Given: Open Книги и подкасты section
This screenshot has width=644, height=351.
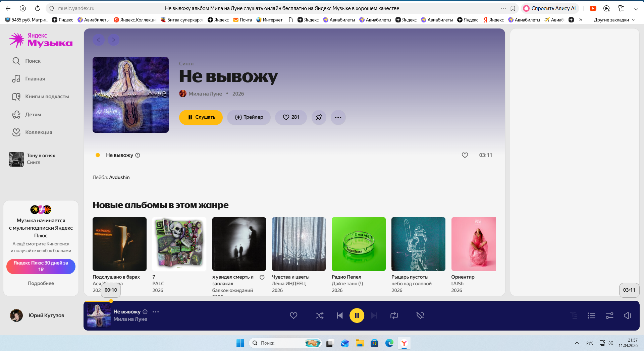Looking at the screenshot, I should click(x=41, y=97).
